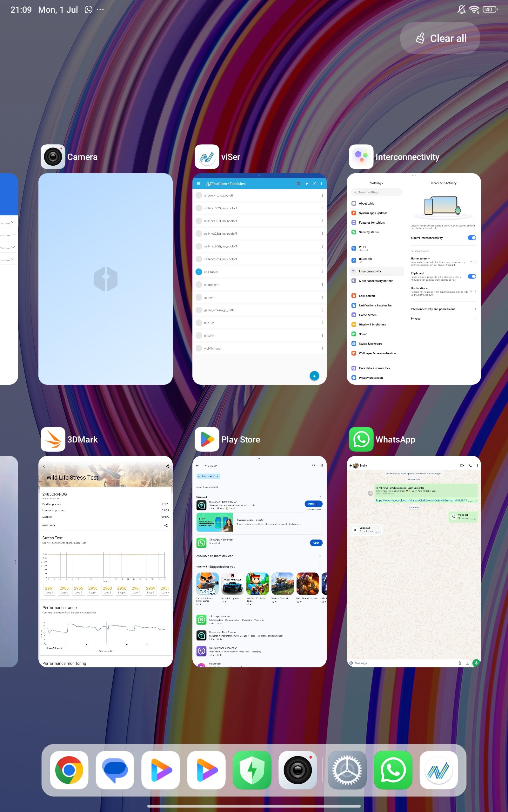This screenshot has width=508, height=812.
Task: Tap the Play Store app icon header
Action: (207, 439)
